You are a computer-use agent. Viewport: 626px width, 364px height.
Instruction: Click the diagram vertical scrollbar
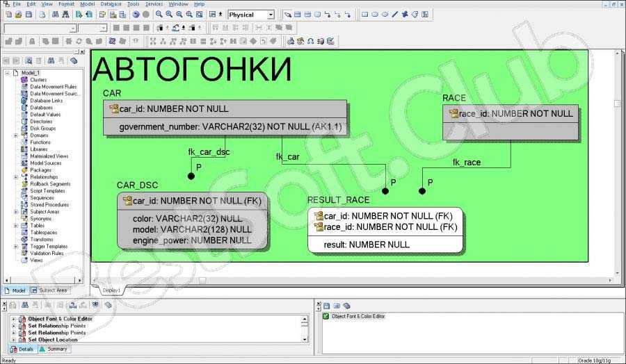(x=618, y=163)
